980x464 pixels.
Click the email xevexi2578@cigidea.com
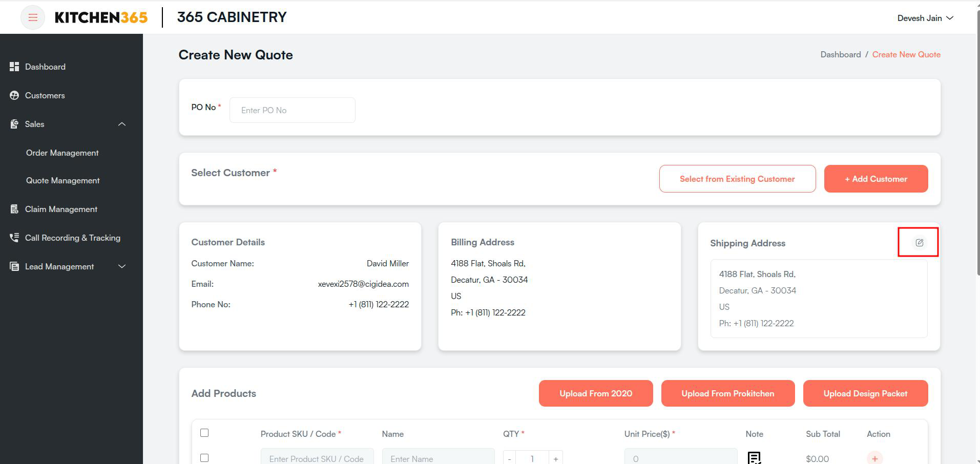[x=363, y=284]
